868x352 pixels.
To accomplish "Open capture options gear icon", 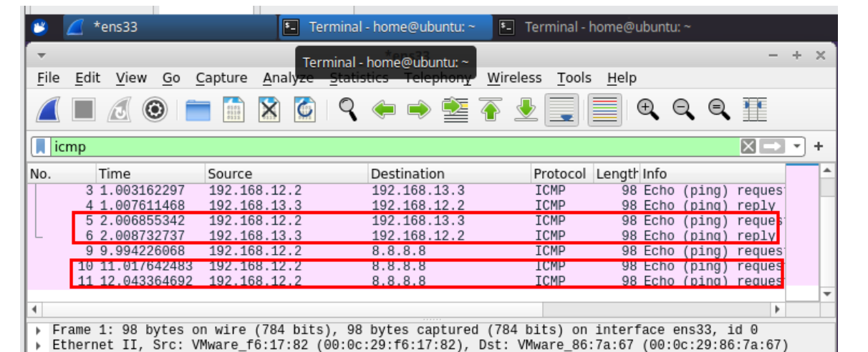I will [154, 109].
